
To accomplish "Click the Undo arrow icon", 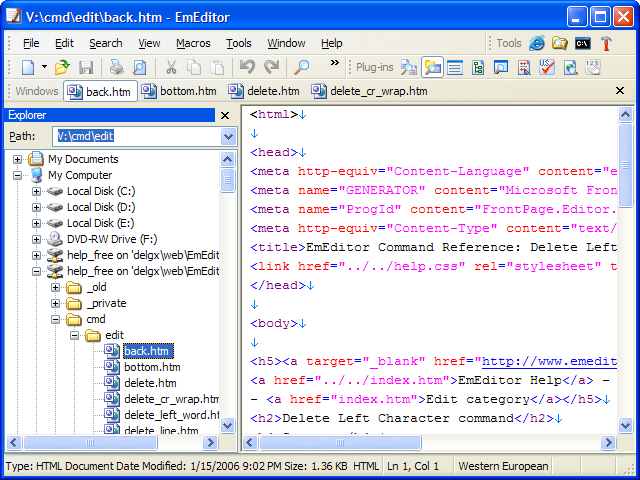I will pyautogui.click(x=247, y=67).
